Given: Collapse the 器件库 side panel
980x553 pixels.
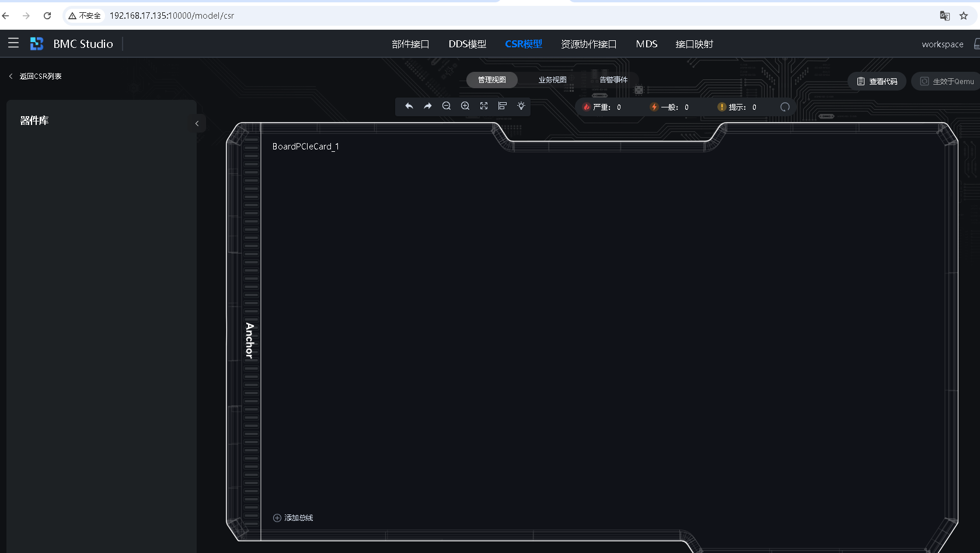Looking at the screenshot, I should [197, 123].
